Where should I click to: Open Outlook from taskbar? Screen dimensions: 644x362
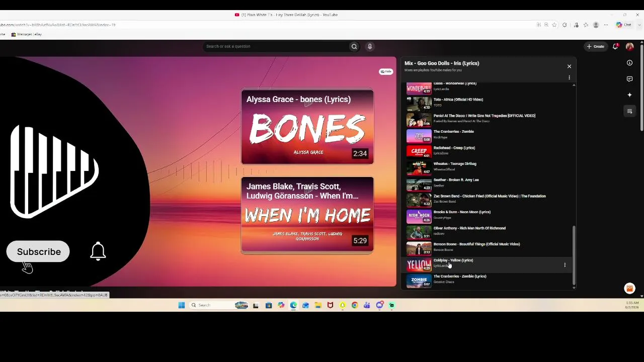(305, 305)
